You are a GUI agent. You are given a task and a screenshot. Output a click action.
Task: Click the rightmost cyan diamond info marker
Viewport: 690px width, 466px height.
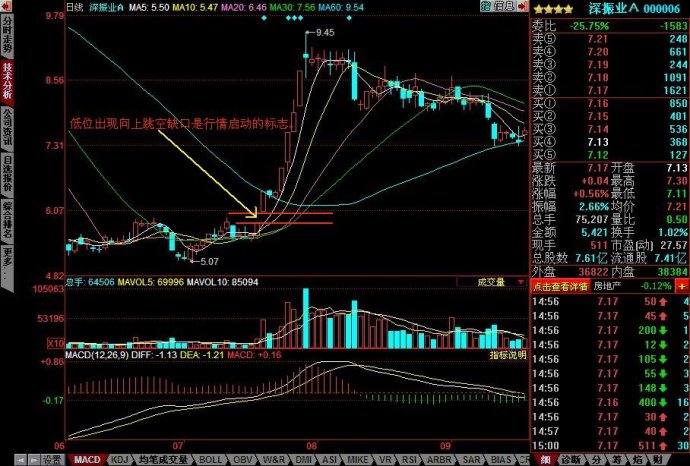[x=349, y=18]
